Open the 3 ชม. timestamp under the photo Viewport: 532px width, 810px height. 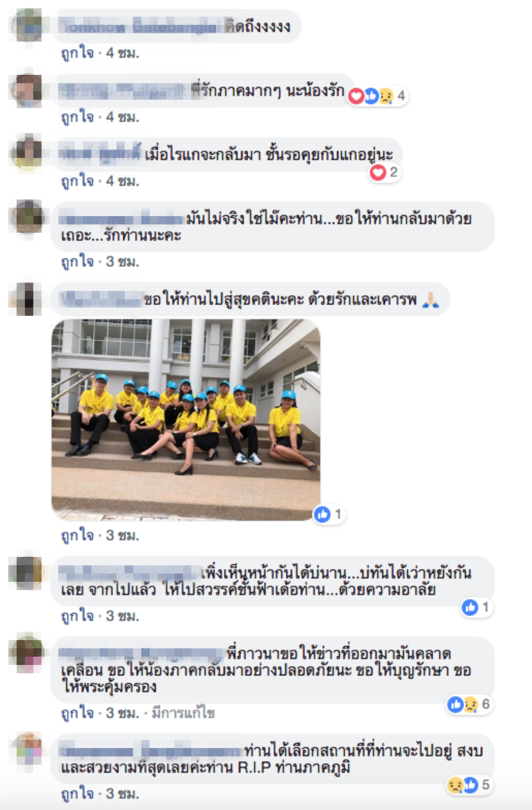[123, 535]
